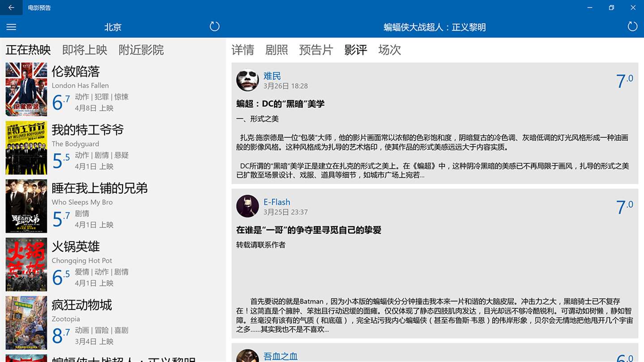Viewport: 644px width, 362px height.
Task: Close the 电影预告 window
Action: tap(633, 8)
